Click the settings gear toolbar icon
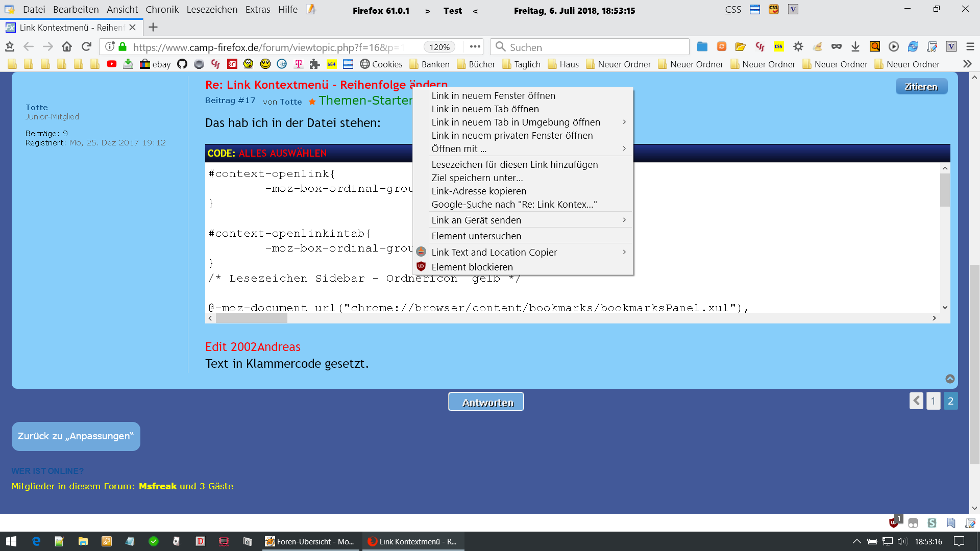 coord(798,47)
